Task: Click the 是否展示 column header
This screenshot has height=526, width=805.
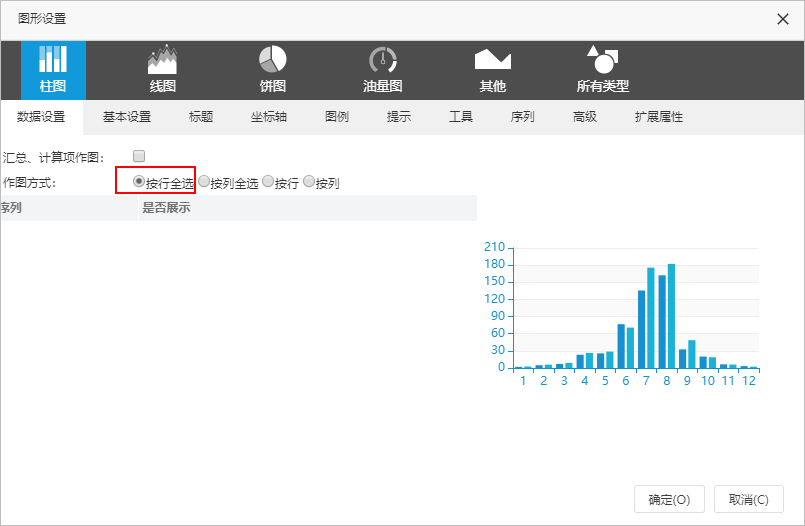Action: pos(308,208)
